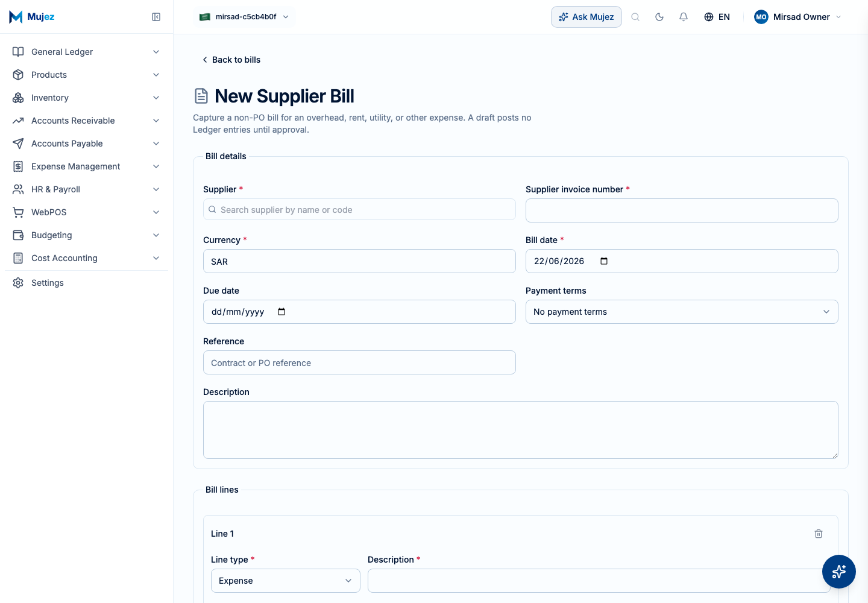Focus Bill details Description textarea

pyautogui.click(x=521, y=430)
